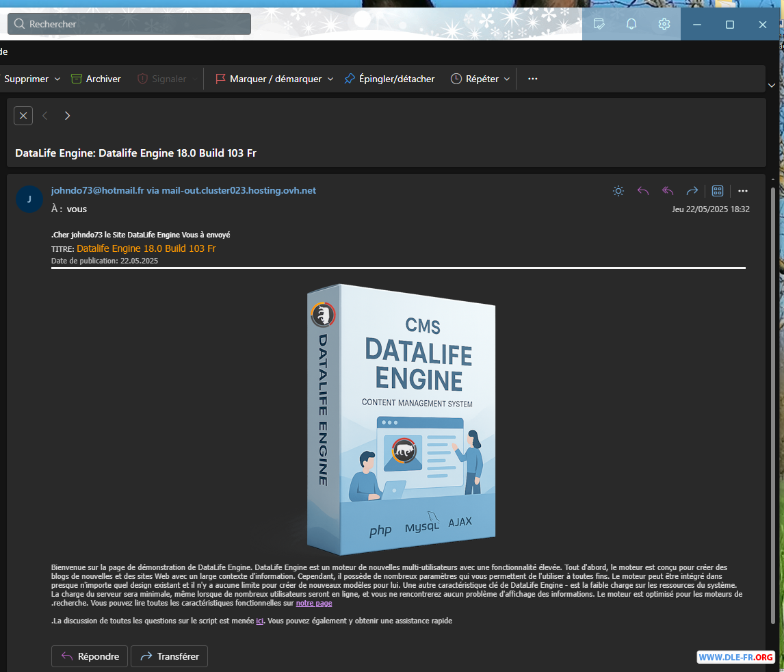784x672 pixels.
Task: Expand the ribbon with the chevron
Action: tap(772, 86)
